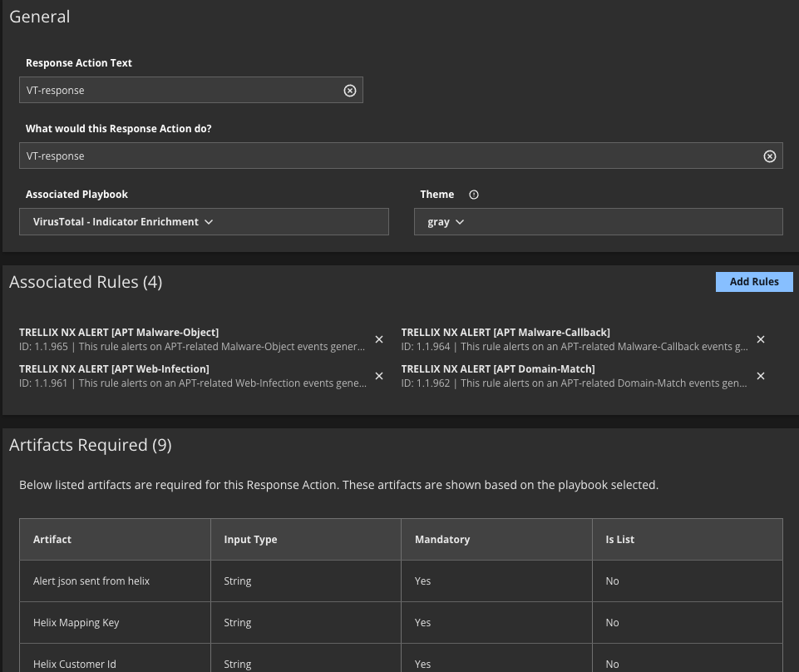Remove the APT Malware-Object rule
Screen dimensions: 799x672
379,339
